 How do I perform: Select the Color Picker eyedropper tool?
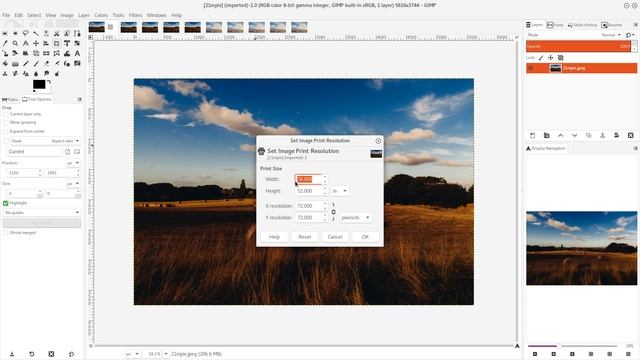[x=5, y=43]
